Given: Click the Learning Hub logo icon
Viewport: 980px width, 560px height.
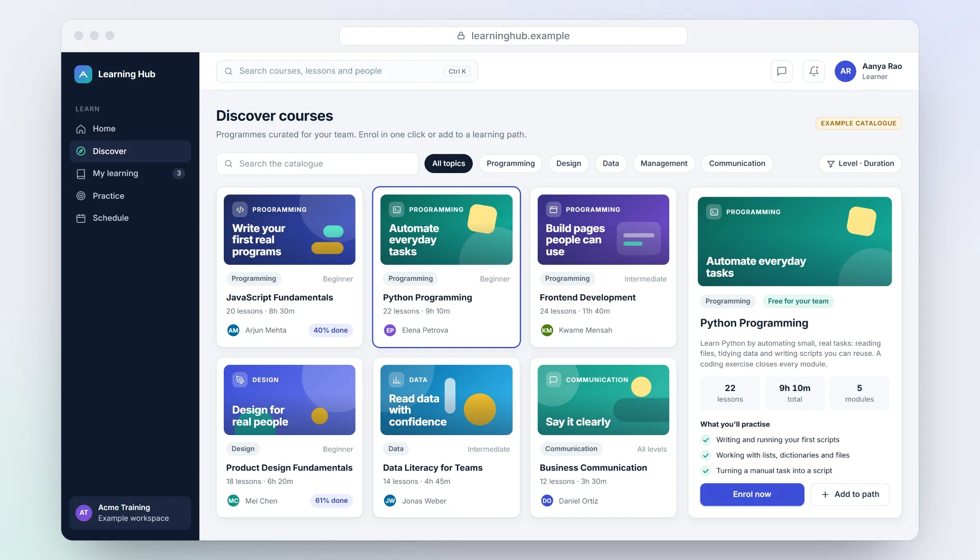Looking at the screenshot, I should tap(83, 74).
